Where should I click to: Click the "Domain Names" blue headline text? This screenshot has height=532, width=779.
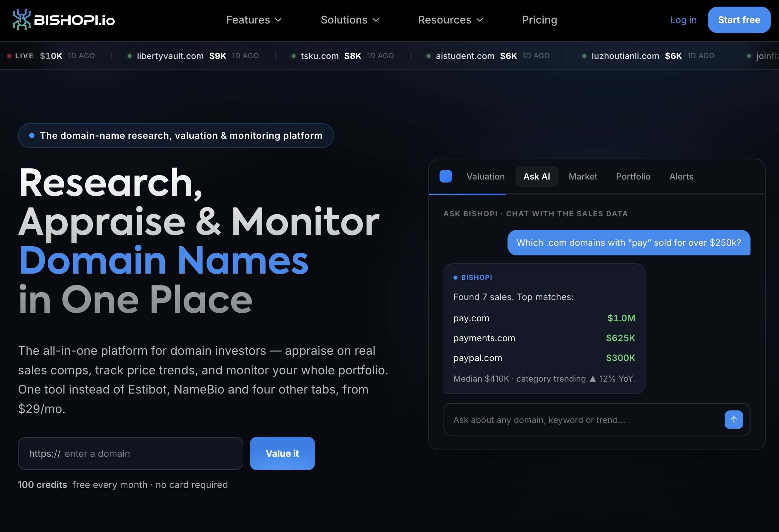tap(163, 260)
